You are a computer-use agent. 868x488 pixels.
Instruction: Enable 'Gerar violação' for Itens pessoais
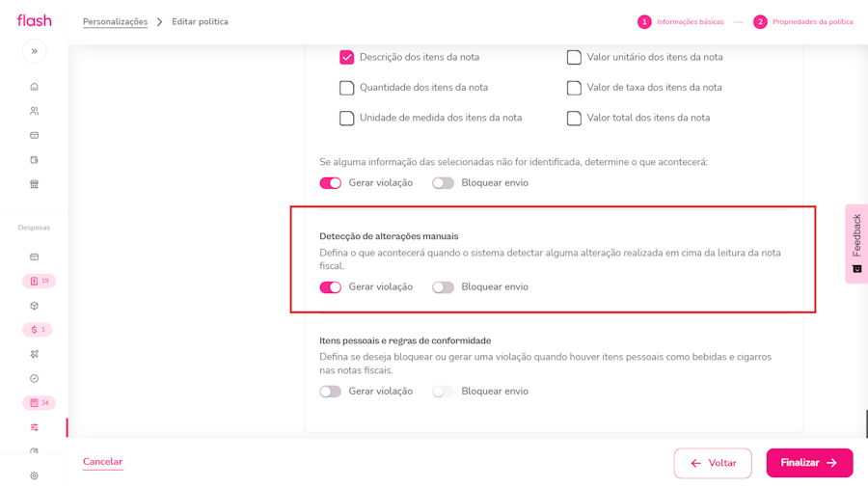331,392
